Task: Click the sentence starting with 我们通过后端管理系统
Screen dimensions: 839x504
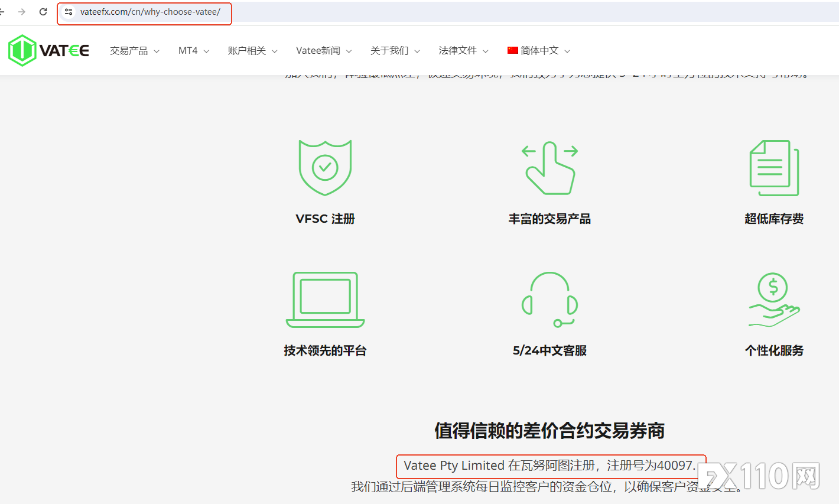Action: [547, 487]
